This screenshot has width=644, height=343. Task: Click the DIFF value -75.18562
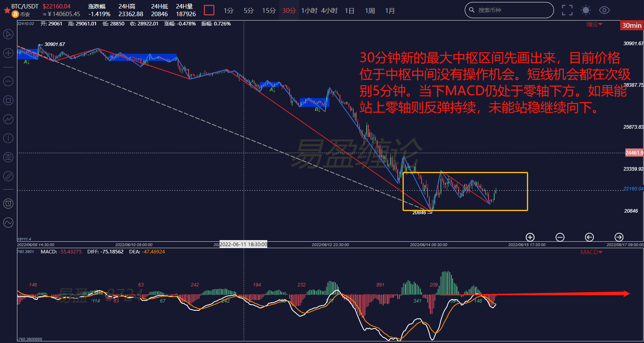coord(111,252)
